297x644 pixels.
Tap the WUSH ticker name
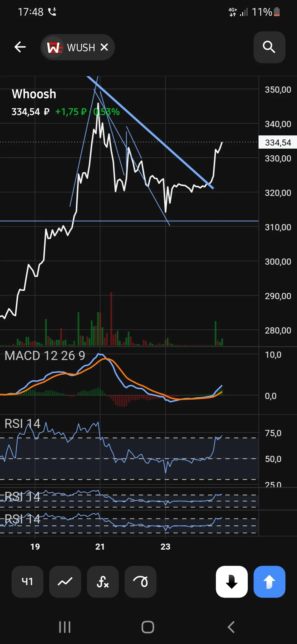click(81, 48)
